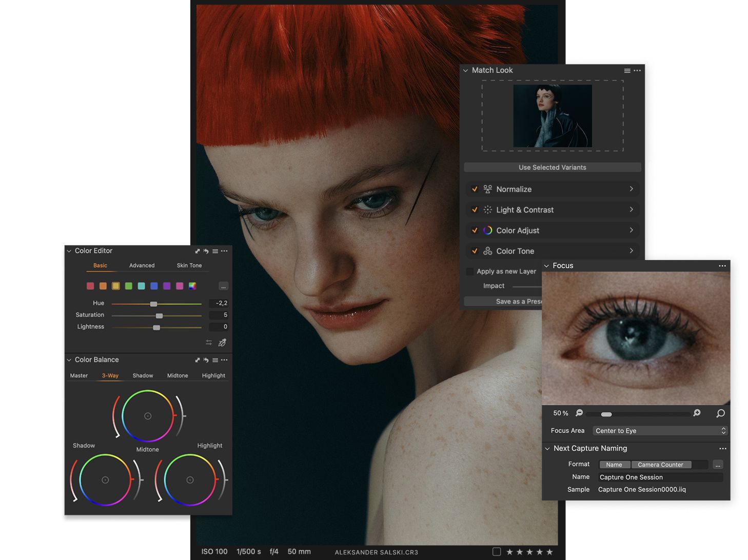Viewport: 748px width, 560px height.
Task: Open the Focus loupe tool
Action: [720, 413]
